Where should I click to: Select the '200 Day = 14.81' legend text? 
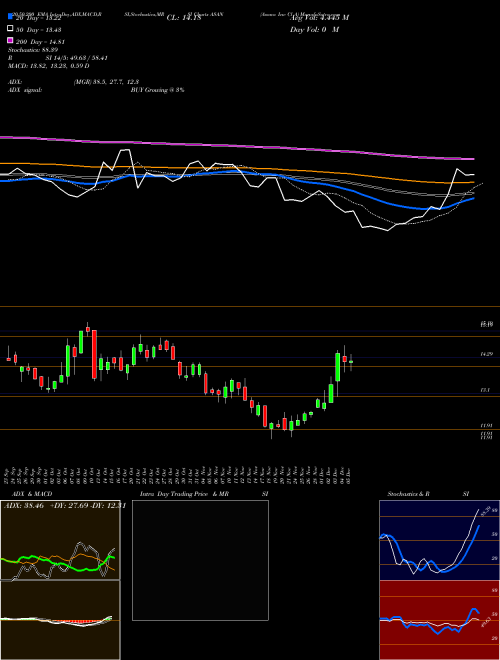point(41,42)
